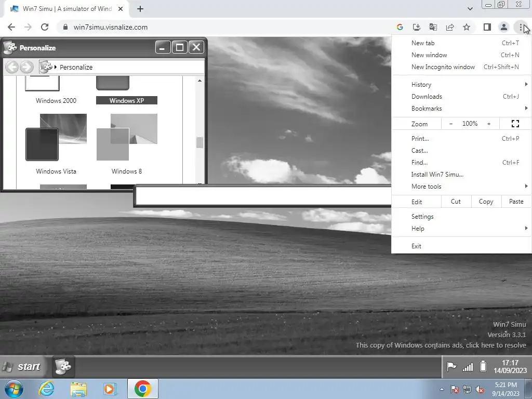Screen dimensions: 532x399
Task: Click the share page icon
Action: click(450, 27)
